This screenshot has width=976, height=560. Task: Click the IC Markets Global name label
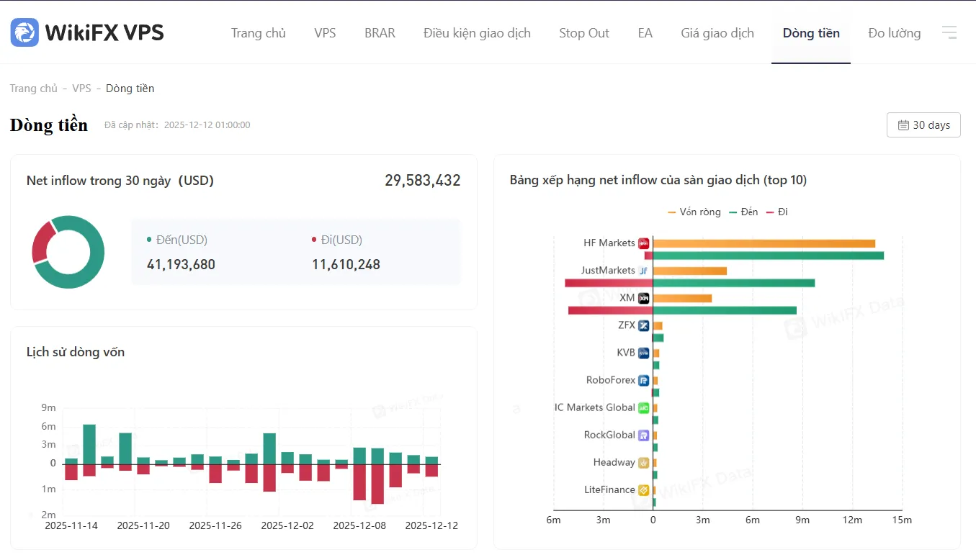click(595, 407)
